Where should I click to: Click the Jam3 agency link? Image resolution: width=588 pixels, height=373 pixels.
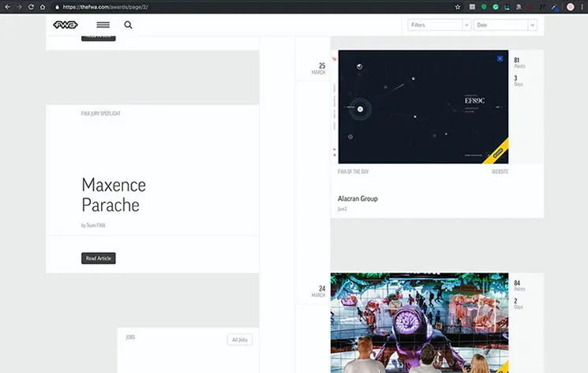click(343, 209)
